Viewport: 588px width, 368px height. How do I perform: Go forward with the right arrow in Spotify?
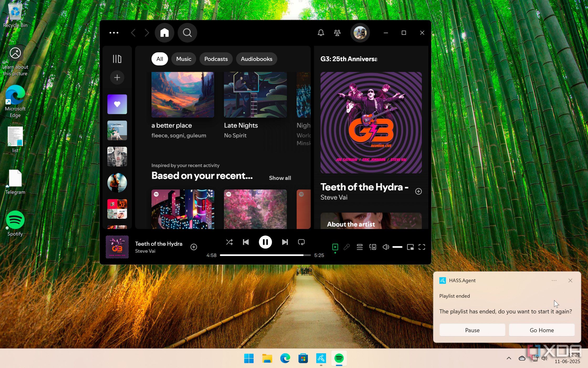pos(147,33)
